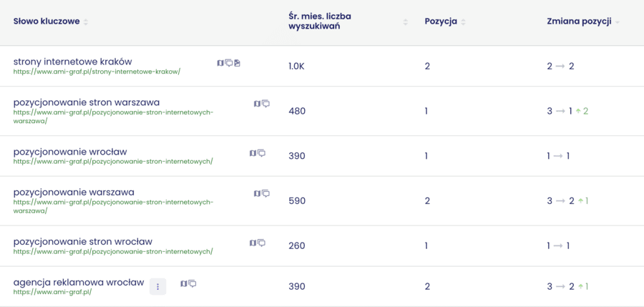Click speech-bubble icon in 'pozycjonowanie warszawa' row
The image size is (644, 307).
click(x=265, y=193)
